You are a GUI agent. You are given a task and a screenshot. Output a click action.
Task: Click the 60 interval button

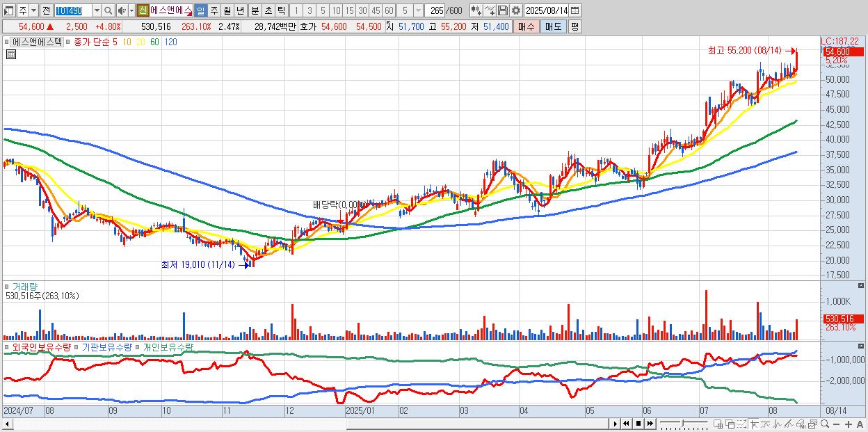[x=389, y=10]
